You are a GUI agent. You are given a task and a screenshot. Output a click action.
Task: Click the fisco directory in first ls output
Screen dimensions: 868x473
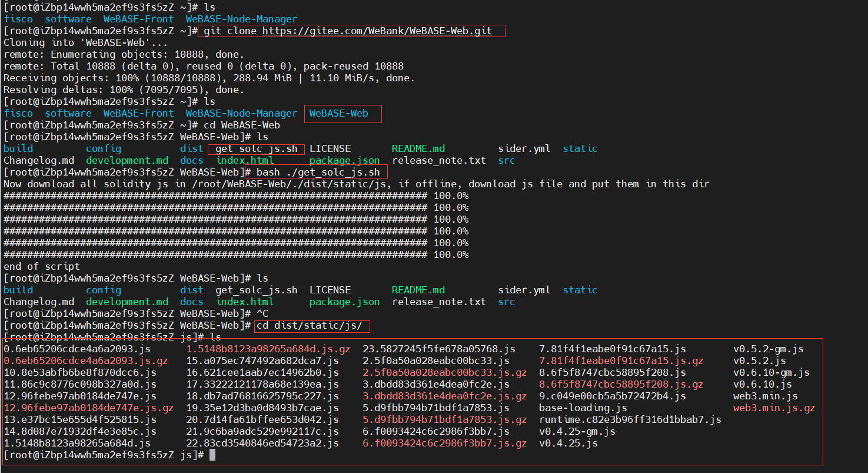click(18, 19)
